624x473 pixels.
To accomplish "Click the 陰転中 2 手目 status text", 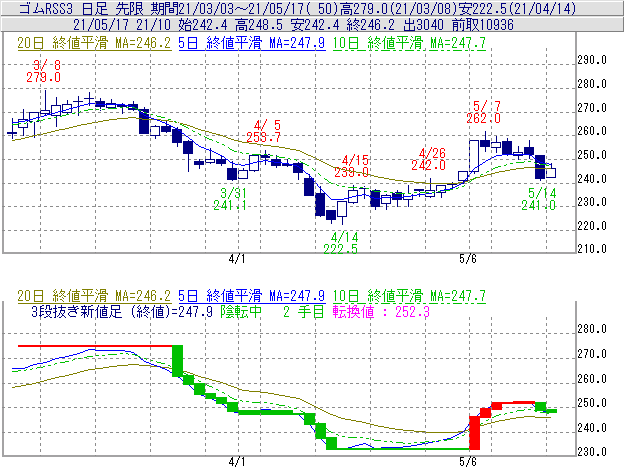I will click(272, 311).
